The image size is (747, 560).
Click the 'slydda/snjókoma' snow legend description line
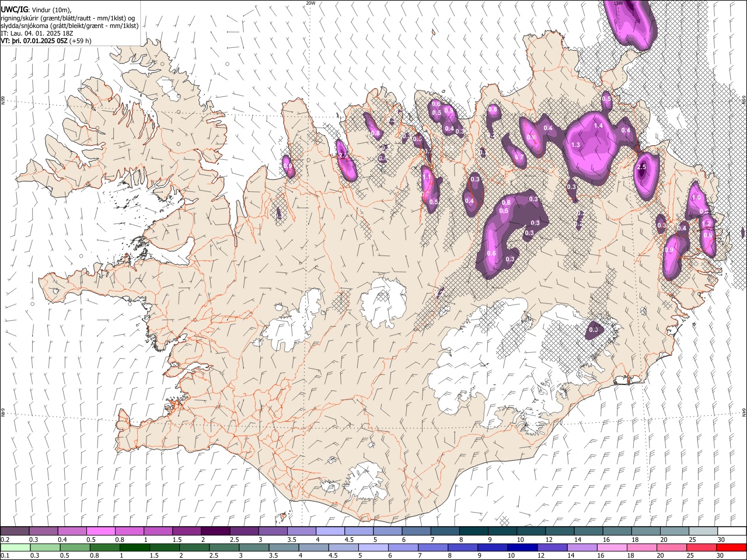(69, 26)
